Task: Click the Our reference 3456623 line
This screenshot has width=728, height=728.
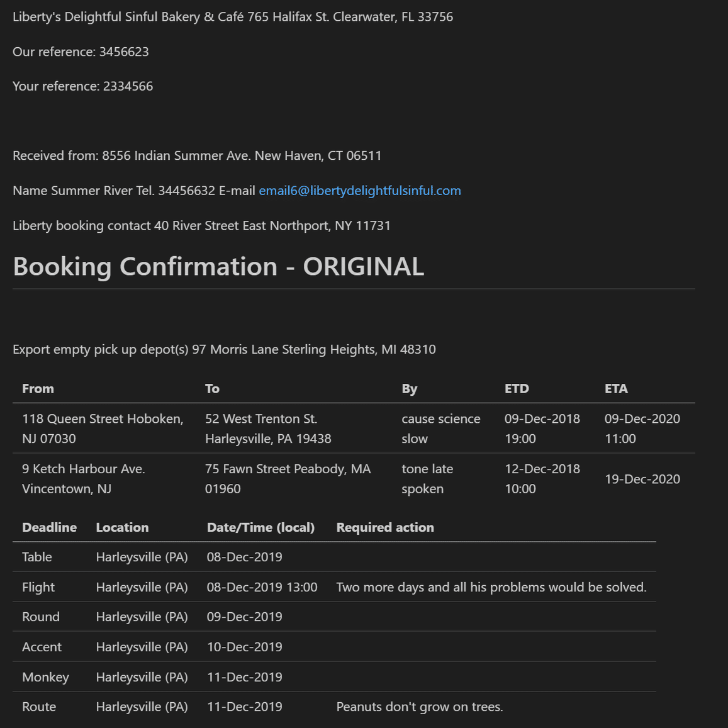Action: pos(81,52)
